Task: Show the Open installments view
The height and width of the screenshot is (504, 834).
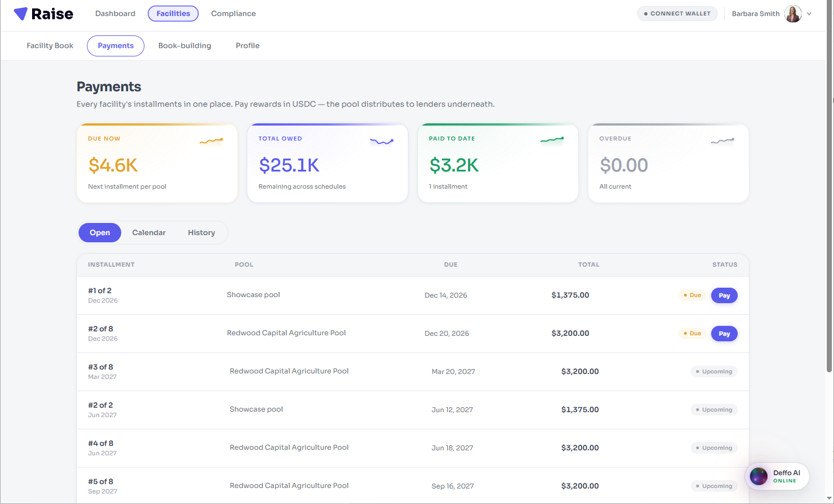Action: click(x=100, y=233)
